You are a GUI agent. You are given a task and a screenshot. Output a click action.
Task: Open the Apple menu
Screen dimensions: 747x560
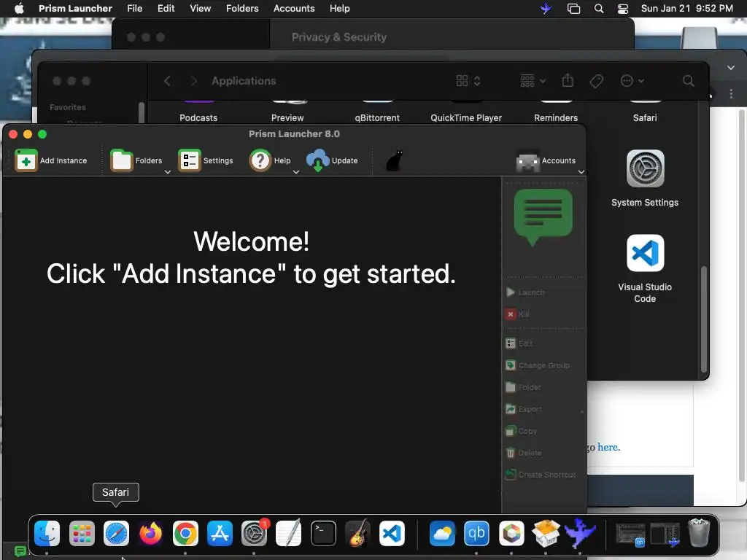coord(19,8)
